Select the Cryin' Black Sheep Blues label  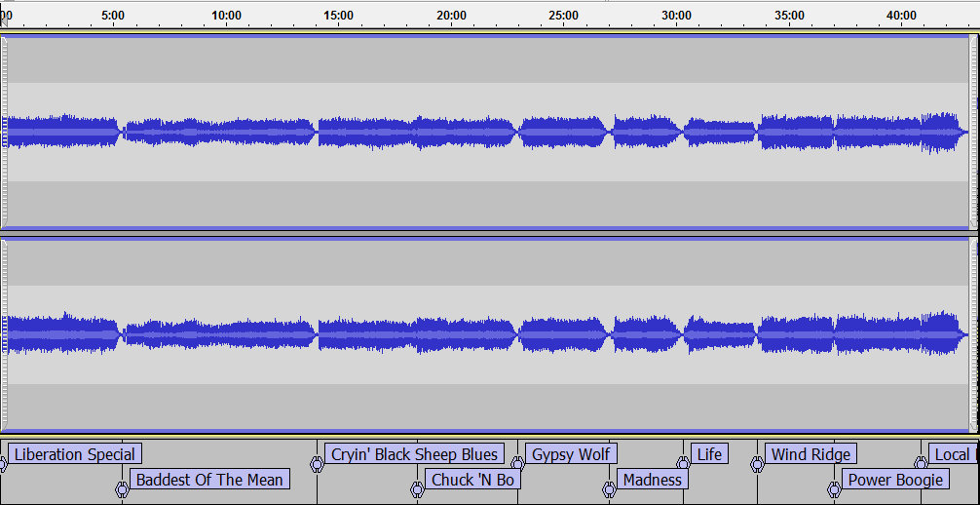click(x=414, y=454)
